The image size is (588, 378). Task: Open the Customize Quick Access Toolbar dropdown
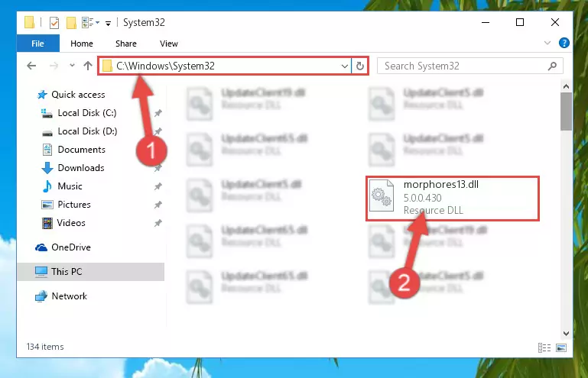click(108, 23)
